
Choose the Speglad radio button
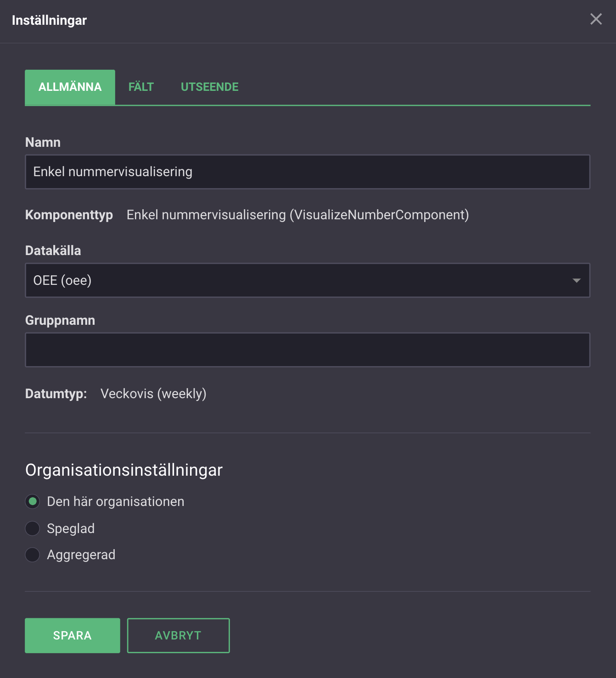click(x=33, y=528)
